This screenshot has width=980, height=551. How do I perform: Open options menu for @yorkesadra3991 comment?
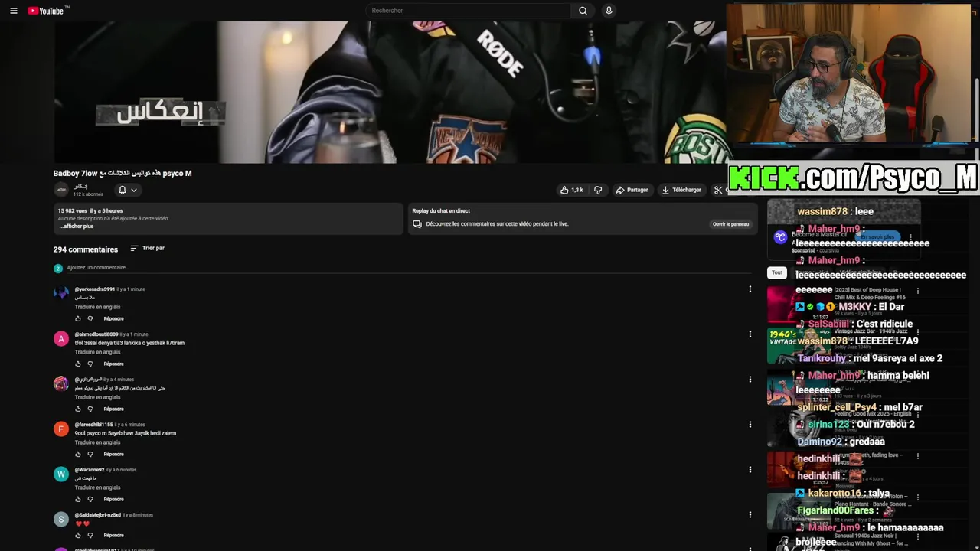(x=750, y=289)
